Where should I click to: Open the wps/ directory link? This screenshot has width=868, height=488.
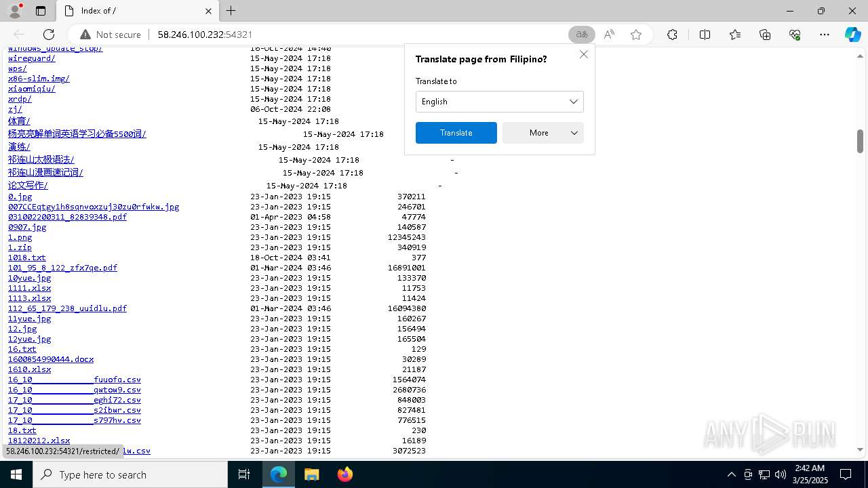[x=18, y=68]
